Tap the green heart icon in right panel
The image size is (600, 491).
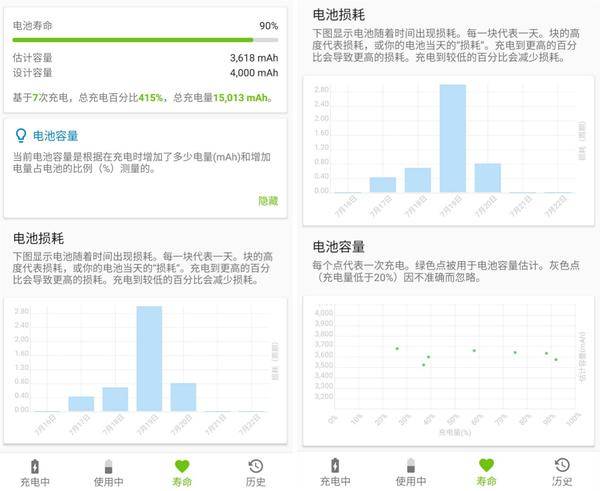[486, 465]
